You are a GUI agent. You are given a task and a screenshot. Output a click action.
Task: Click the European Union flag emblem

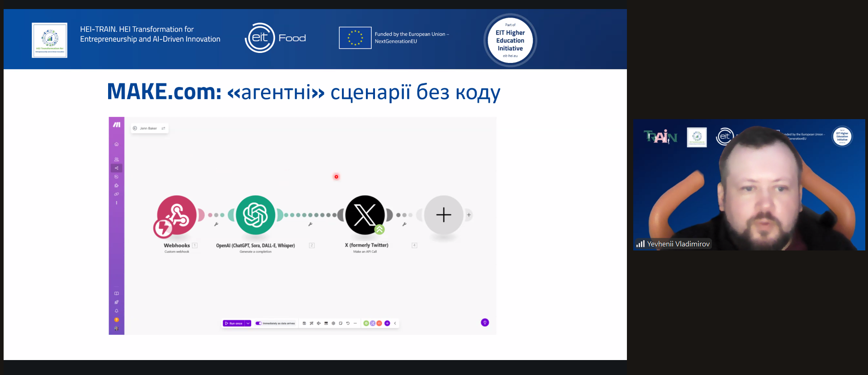pyautogui.click(x=355, y=38)
